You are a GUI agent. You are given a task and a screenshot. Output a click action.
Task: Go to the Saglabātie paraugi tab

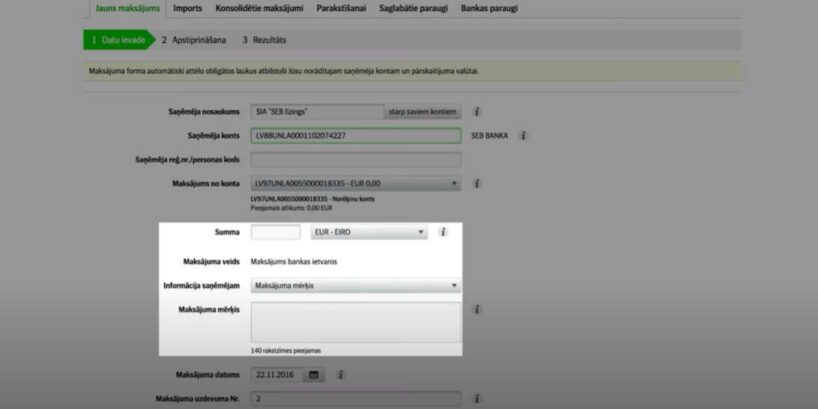click(x=414, y=8)
